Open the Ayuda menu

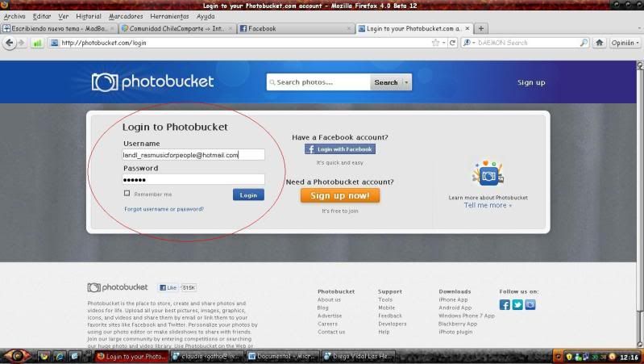click(x=206, y=16)
